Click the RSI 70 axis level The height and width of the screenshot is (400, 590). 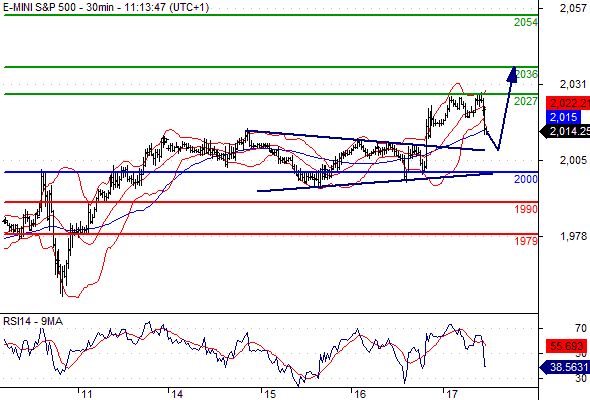coord(581,329)
